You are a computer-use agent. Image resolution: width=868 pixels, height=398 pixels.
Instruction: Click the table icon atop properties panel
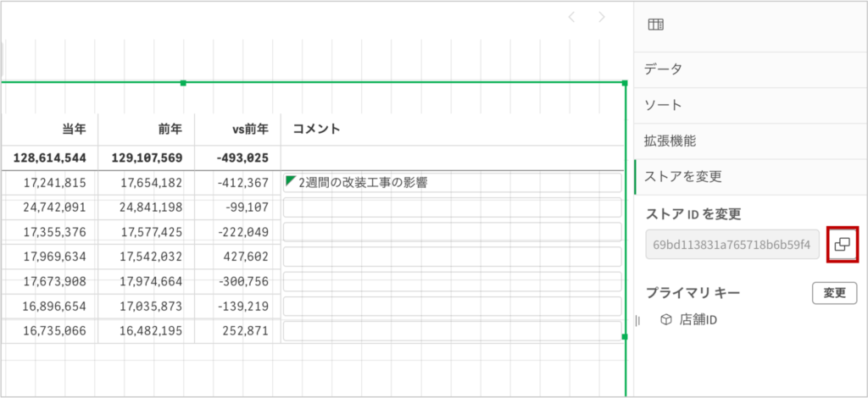[x=655, y=25]
